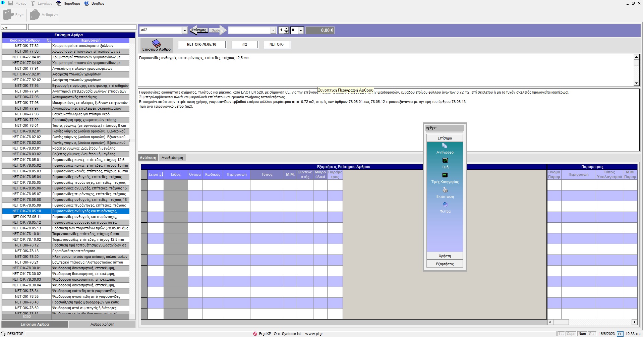Select row NET OIK-78.01
Screen dimensions: 644x337
click(x=66, y=125)
